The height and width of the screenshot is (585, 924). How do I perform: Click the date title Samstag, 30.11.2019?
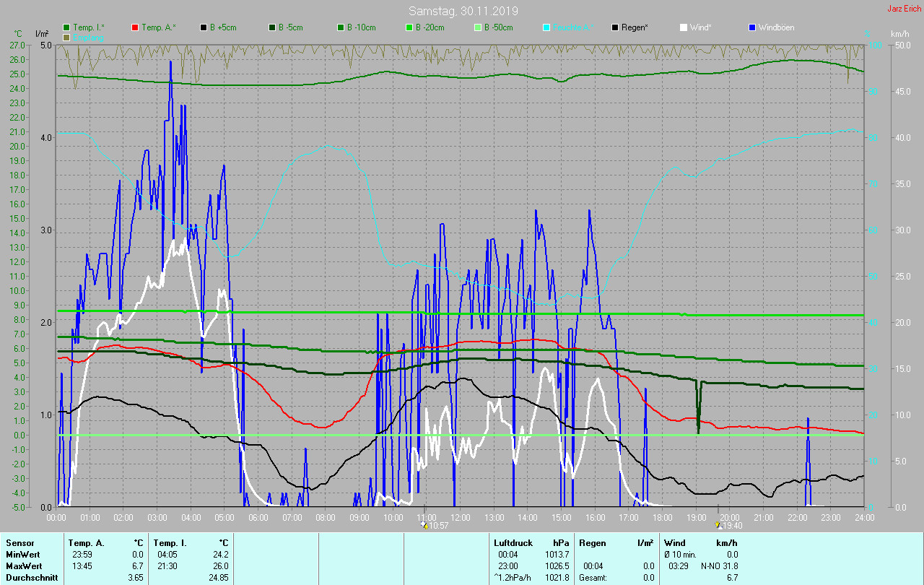point(463,11)
